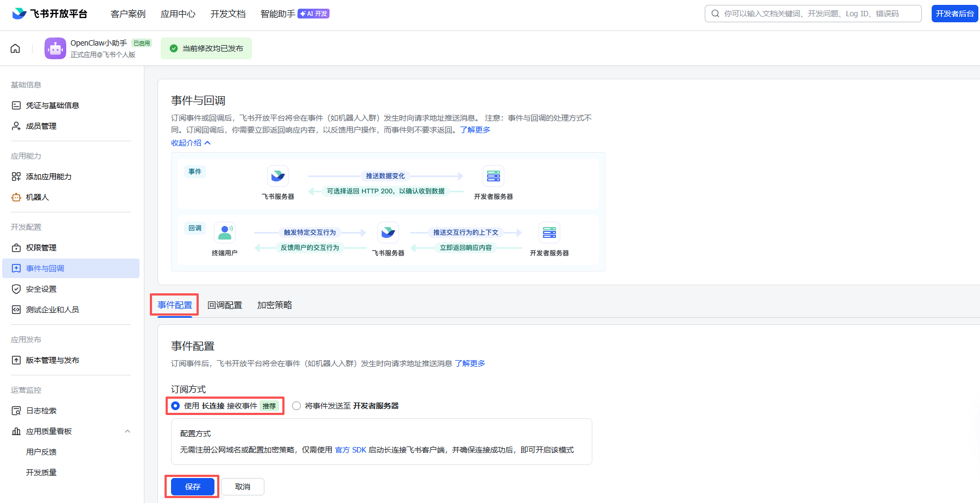Click the blue 保存 button
This screenshot has height=503, width=980.
click(x=192, y=487)
